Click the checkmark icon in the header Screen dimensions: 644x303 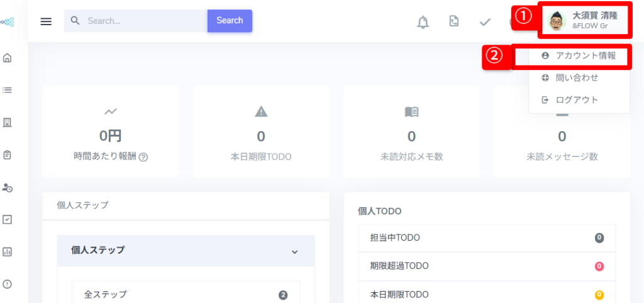tap(485, 22)
